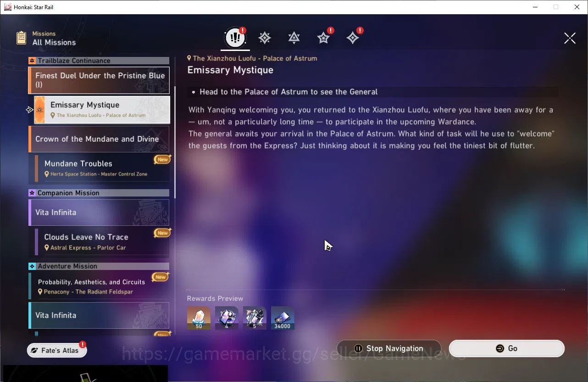Open the All Missions tab with exclamation icon
588x382 pixels.
235,38
